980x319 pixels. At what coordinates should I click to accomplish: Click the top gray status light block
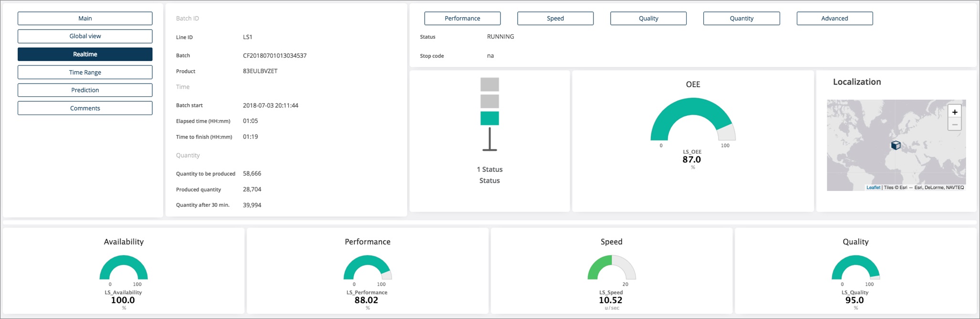tap(490, 85)
